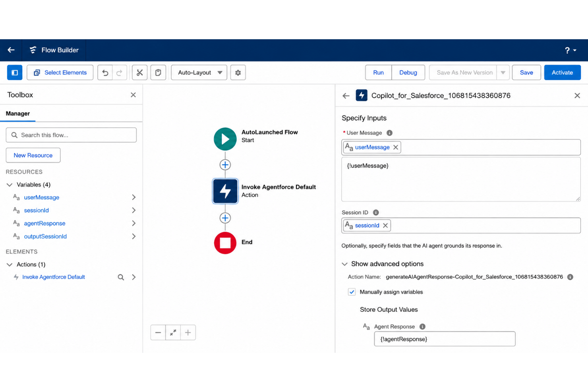588x392 pixels.
Task: Click the Search this flow field
Action: (71, 135)
